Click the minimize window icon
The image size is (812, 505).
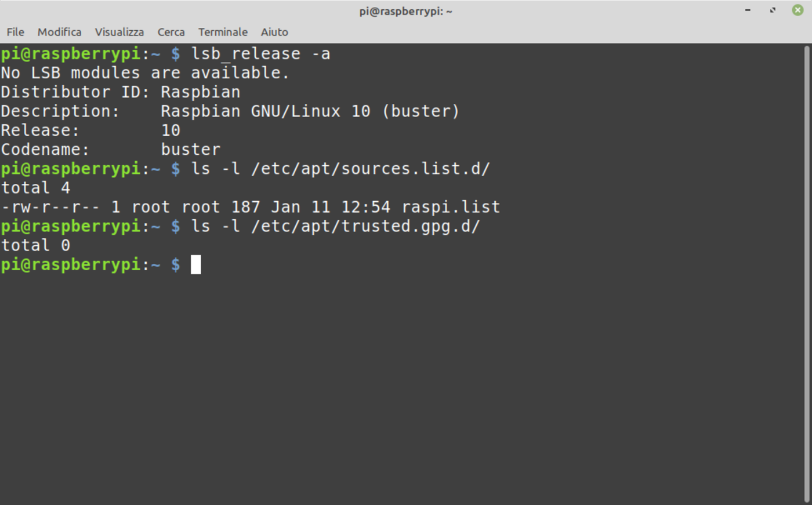tap(748, 10)
